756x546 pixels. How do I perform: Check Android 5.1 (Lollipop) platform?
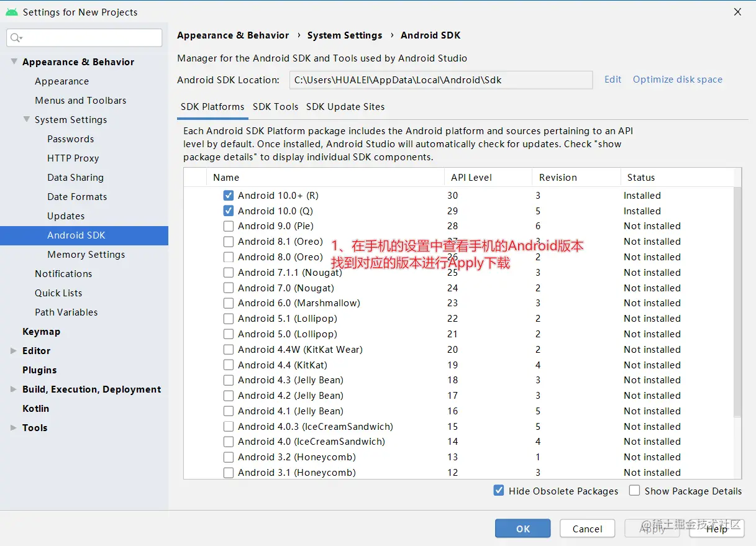pyautogui.click(x=229, y=319)
